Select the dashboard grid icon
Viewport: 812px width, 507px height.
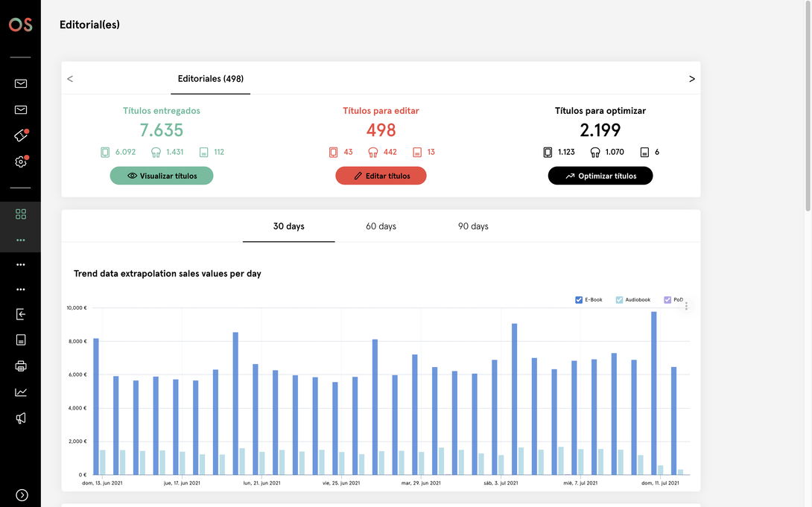(x=21, y=214)
